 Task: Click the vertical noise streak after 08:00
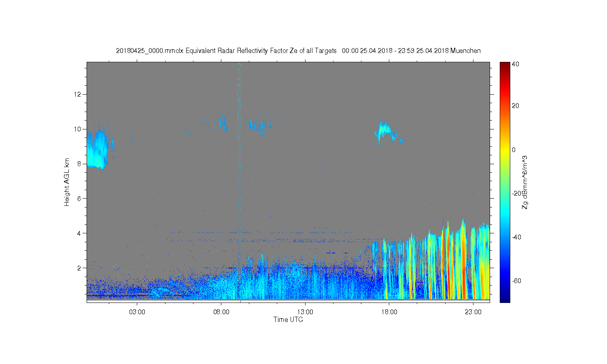240,181
